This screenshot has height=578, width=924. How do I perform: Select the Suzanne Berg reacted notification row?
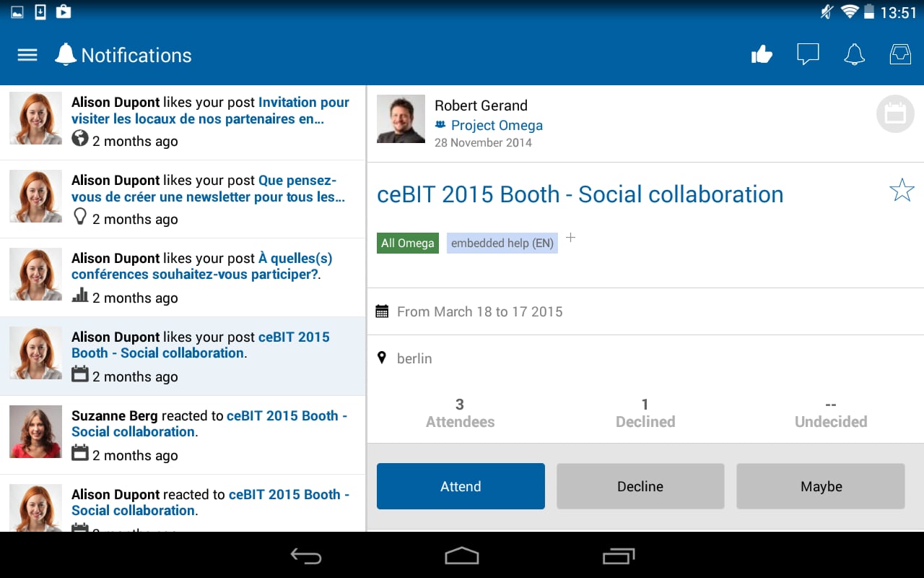(x=183, y=435)
